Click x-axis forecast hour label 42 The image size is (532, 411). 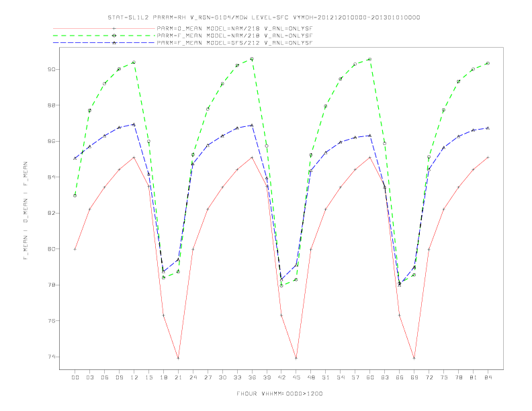(281, 377)
